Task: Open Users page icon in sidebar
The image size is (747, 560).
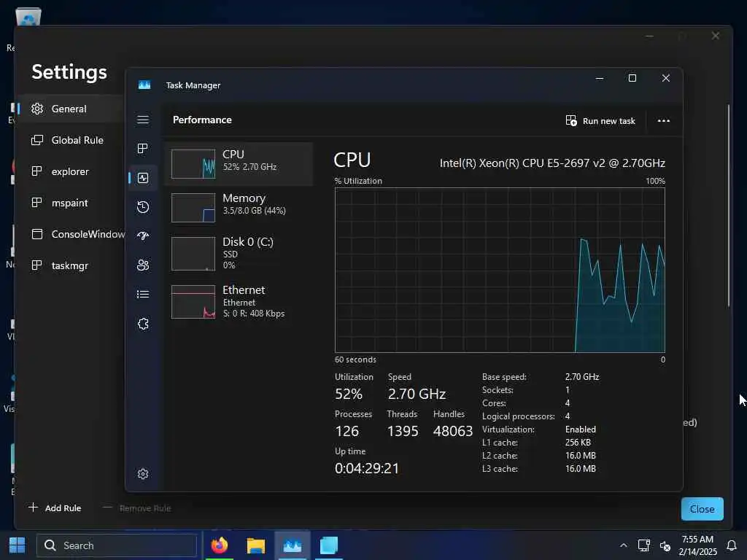Action: (143, 265)
